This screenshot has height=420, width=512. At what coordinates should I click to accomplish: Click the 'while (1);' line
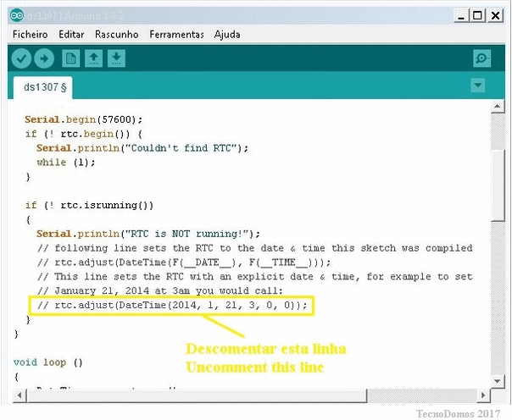point(66,163)
